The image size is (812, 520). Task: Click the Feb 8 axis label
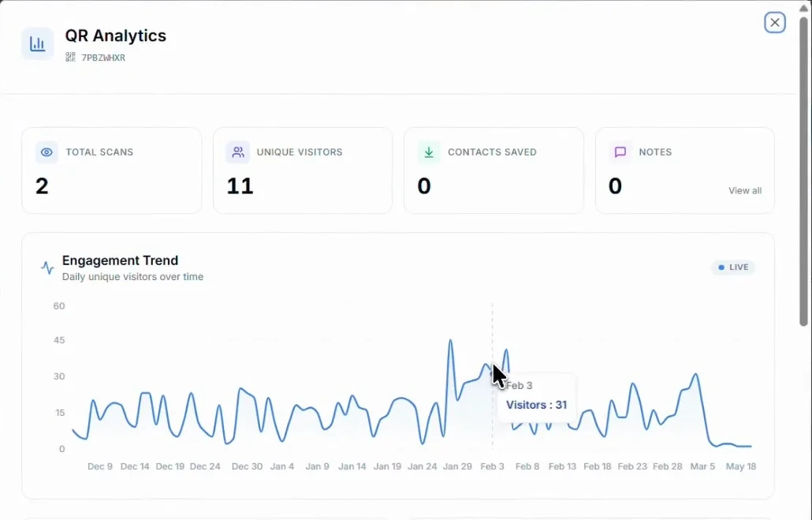pos(527,466)
